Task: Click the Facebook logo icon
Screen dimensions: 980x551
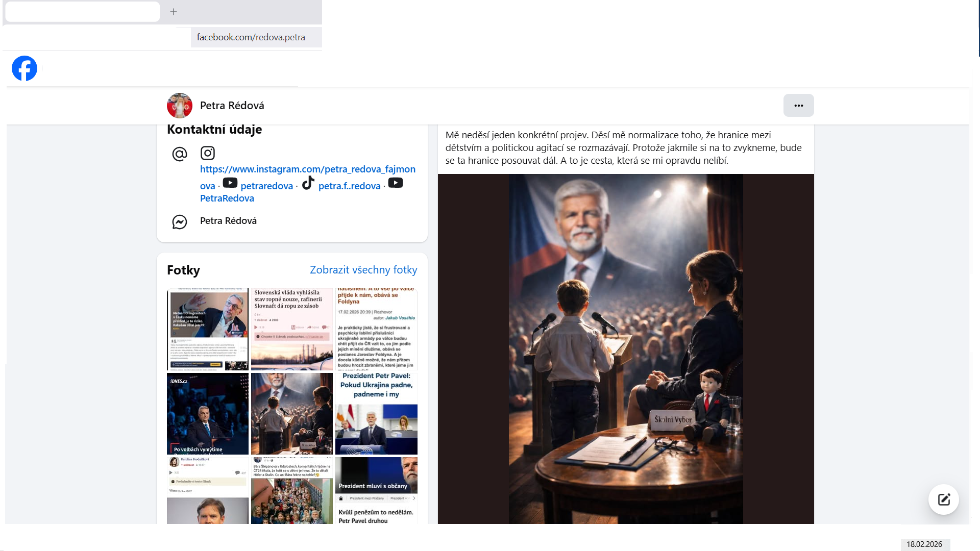Action: point(24,68)
